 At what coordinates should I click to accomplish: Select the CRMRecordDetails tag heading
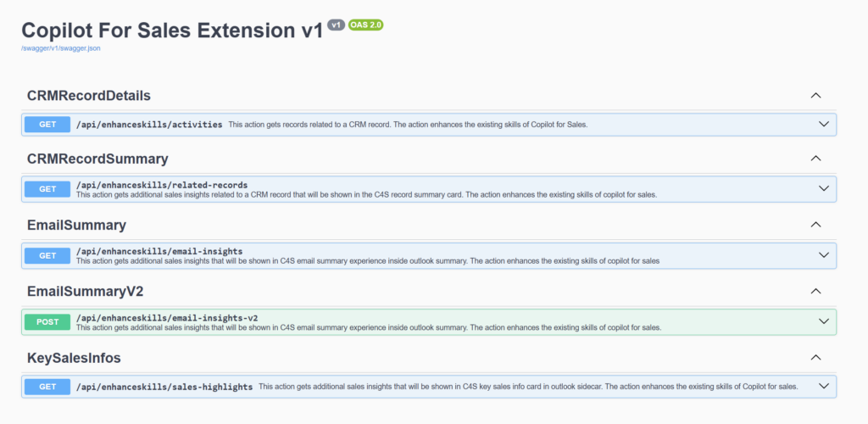89,95
